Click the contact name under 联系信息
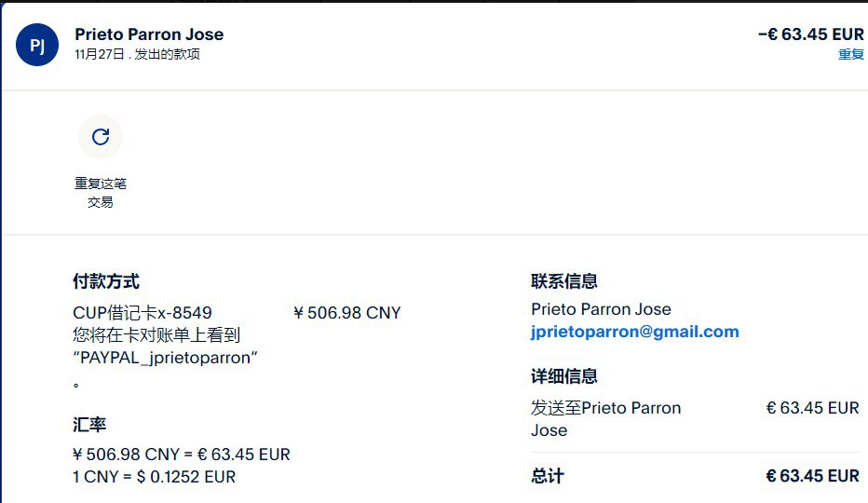868x503 pixels. (x=601, y=309)
